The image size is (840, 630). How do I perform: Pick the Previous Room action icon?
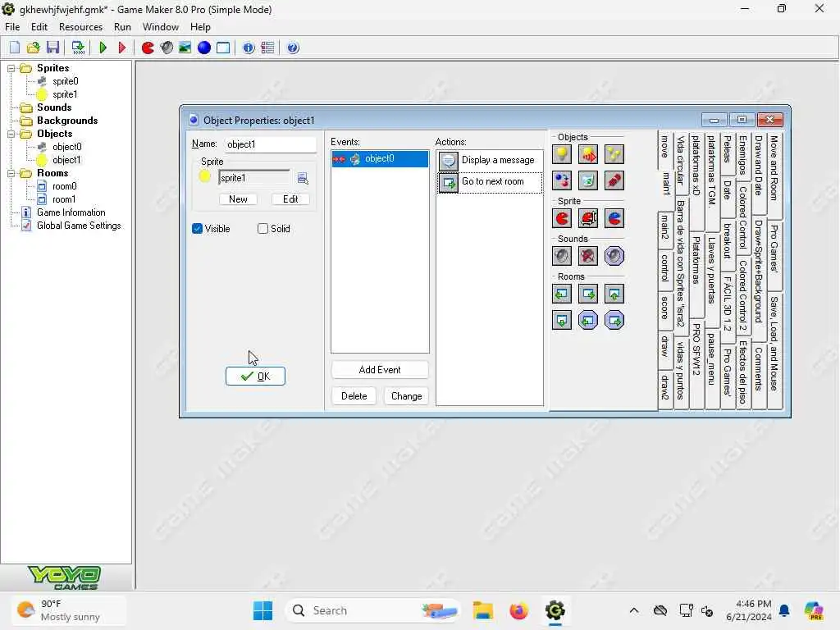point(561,294)
